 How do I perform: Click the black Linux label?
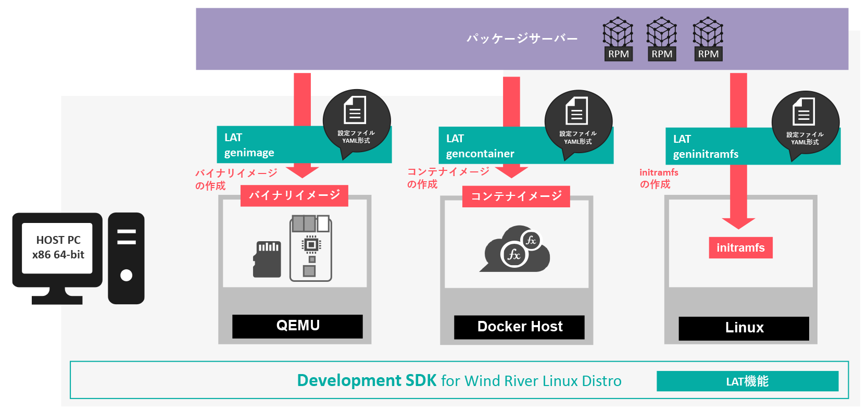coord(744,328)
